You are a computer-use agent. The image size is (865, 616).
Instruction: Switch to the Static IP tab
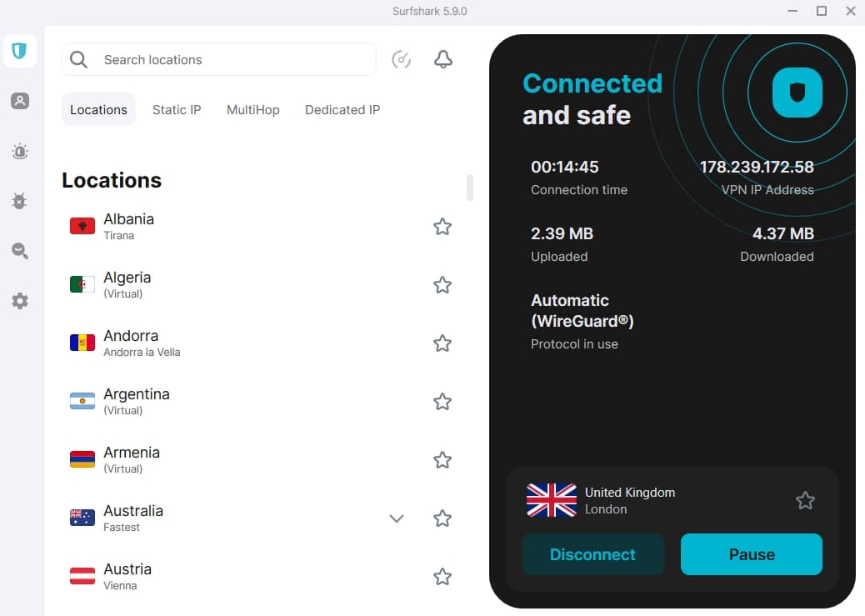(177, 110)
